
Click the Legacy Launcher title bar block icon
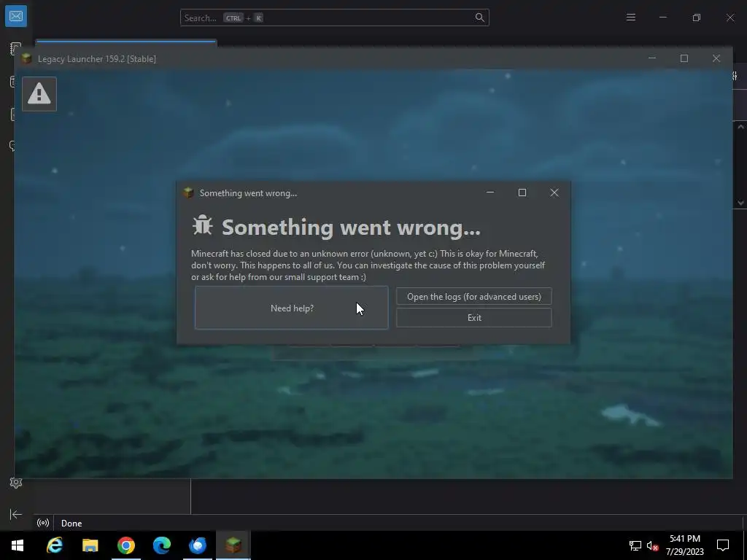(26, 58)
